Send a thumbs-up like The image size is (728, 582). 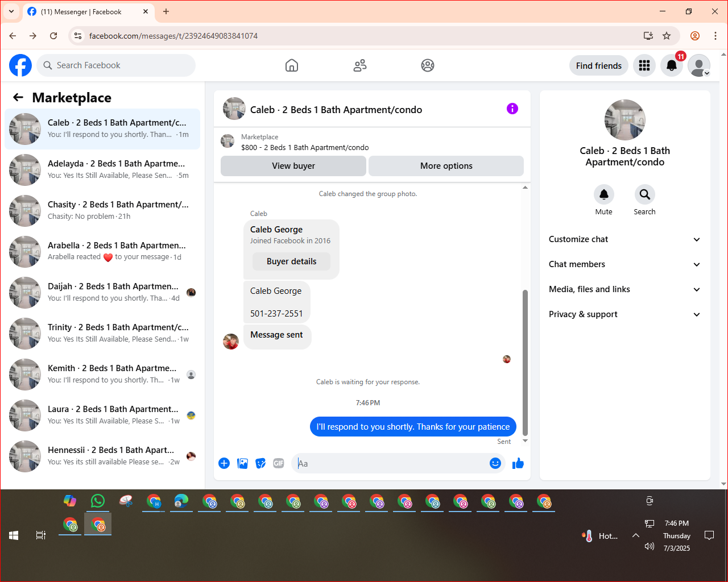[x=518, y=463]
